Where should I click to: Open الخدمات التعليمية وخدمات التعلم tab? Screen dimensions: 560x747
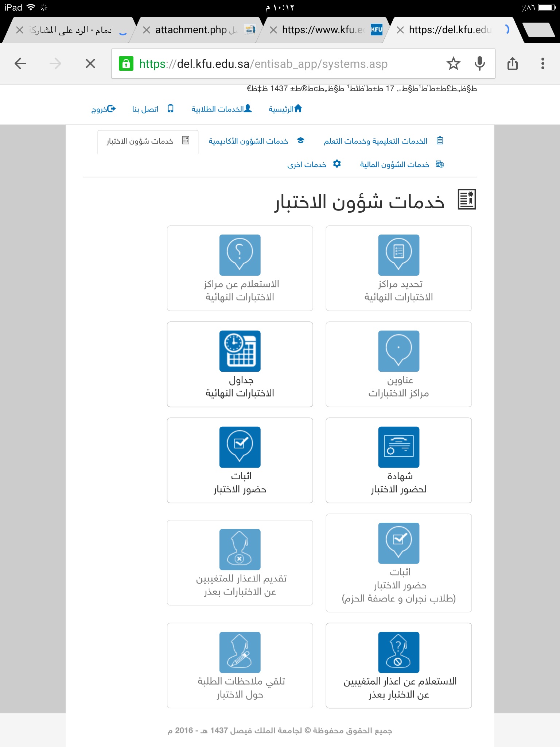(x=384, y=141)
